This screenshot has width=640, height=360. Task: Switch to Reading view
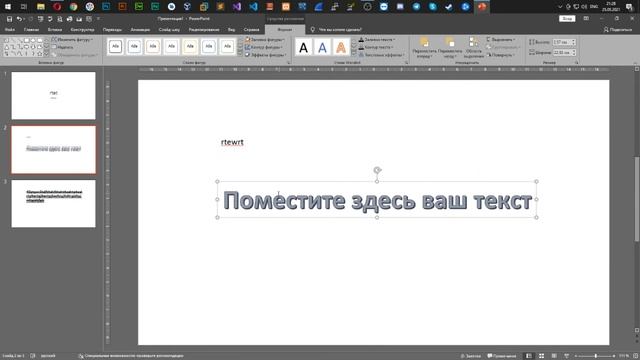(554, 356)
